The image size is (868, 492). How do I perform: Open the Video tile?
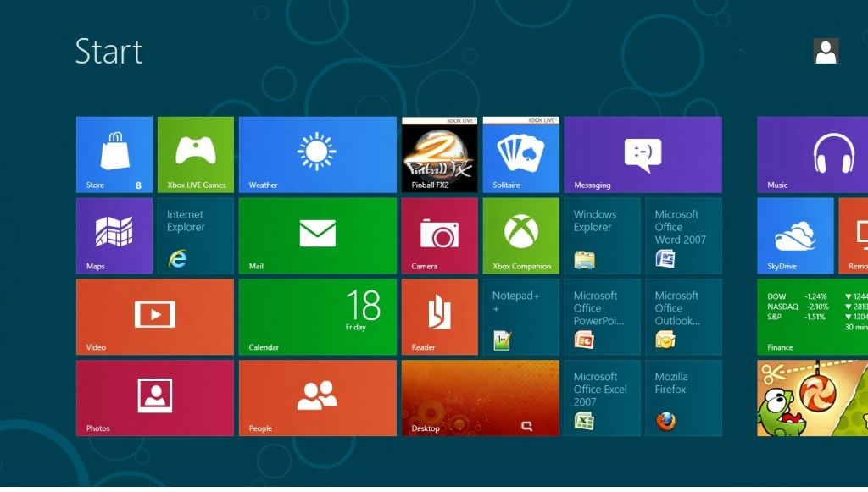[155, 317]
